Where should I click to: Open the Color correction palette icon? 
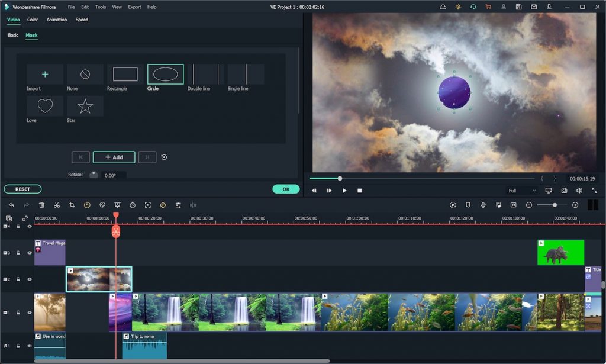coord(102,205)
